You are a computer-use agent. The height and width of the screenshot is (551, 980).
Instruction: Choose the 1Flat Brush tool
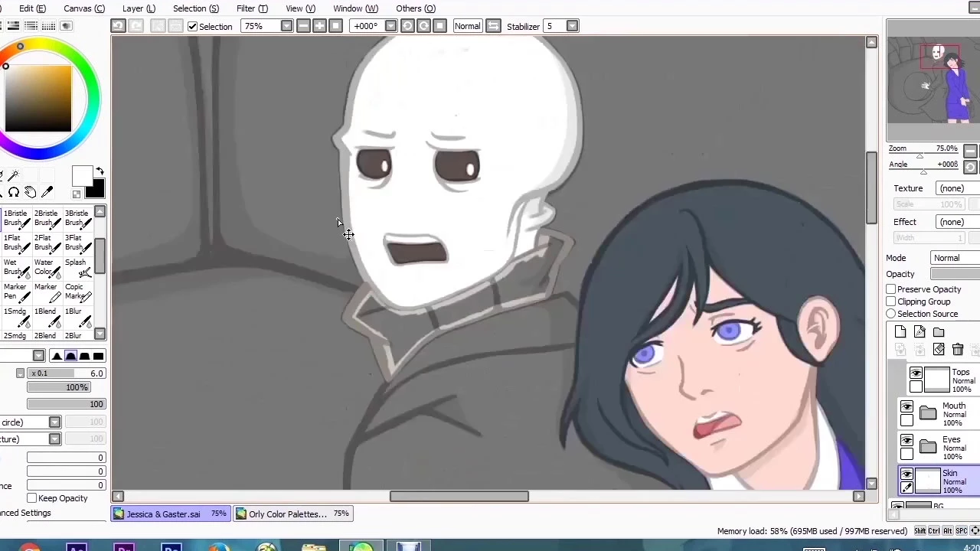pyautogui.click(x=15, y=243)
